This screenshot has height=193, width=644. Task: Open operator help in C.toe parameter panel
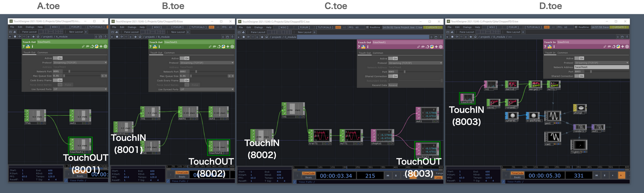click(x=359, y=47)
